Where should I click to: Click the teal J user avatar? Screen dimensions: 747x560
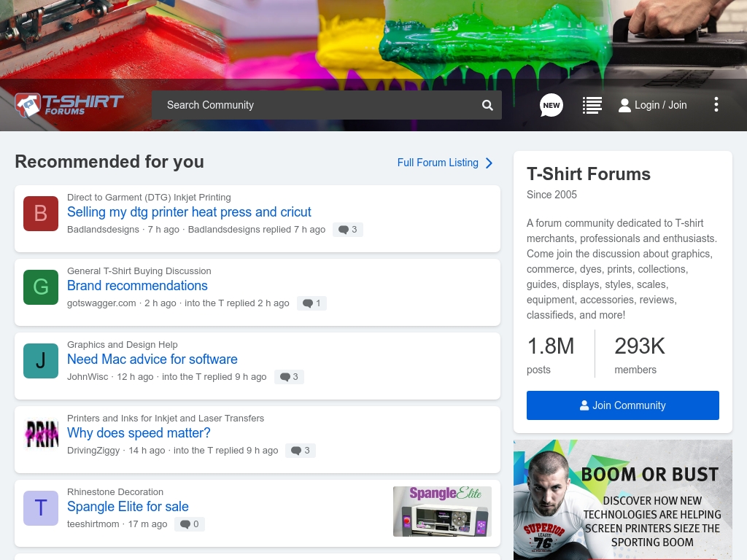click(41, 361)
